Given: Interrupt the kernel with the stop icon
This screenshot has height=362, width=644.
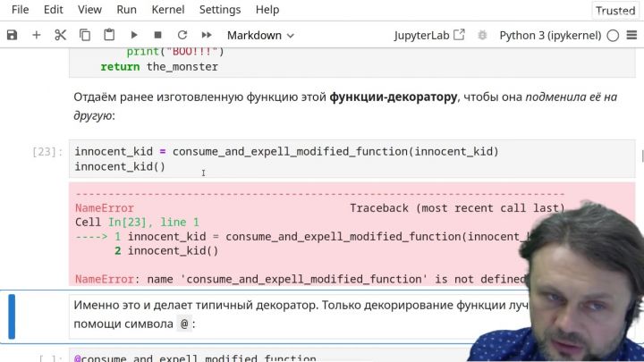Looking at the screenshot, I should 157,35.
